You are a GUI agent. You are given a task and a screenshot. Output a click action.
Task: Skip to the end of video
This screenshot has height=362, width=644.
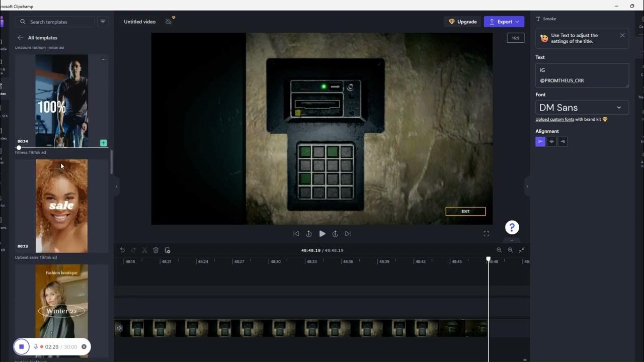(348, 234)
